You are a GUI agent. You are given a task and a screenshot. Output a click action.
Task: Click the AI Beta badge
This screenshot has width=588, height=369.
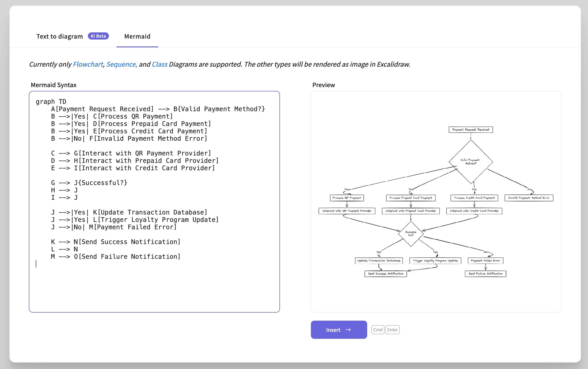tap(98, 36)
